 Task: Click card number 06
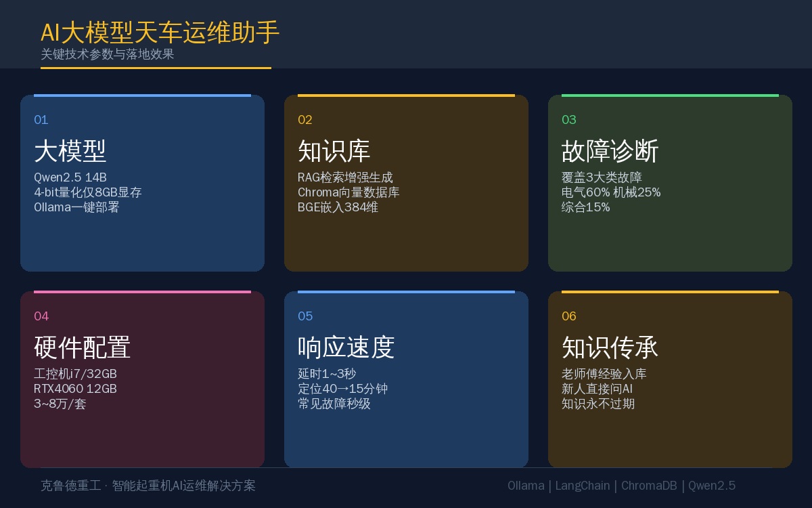[569, 316]
